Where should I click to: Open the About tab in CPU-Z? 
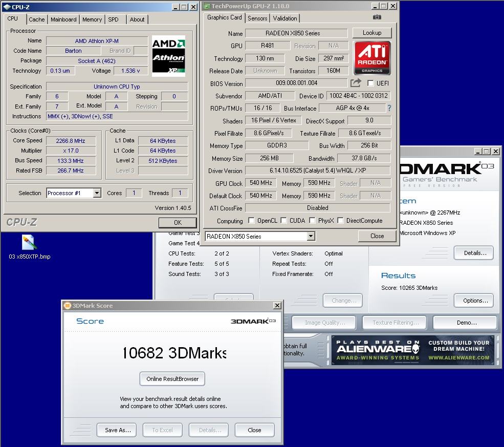click(137, 19)
